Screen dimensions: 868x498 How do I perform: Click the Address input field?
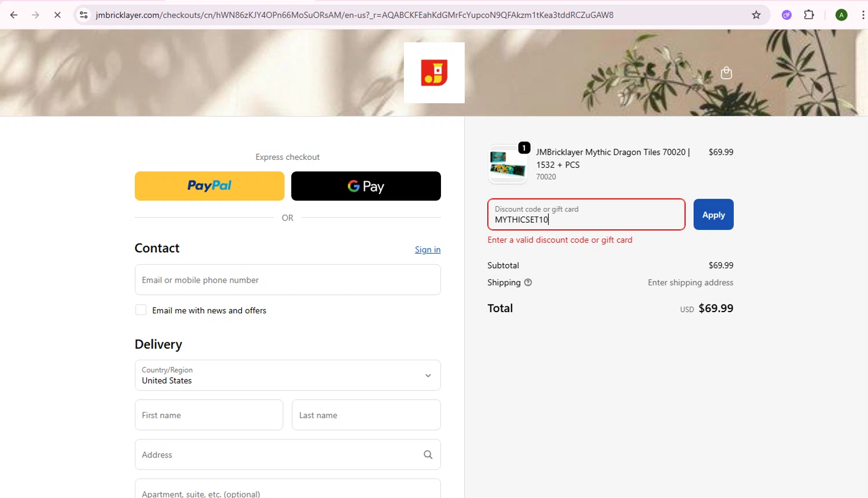(288, 455)
